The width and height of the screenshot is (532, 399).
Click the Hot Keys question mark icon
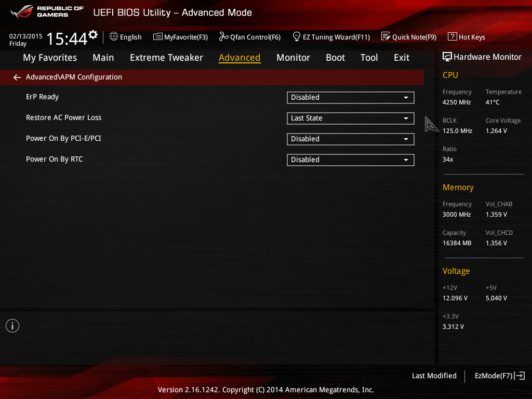453,36
